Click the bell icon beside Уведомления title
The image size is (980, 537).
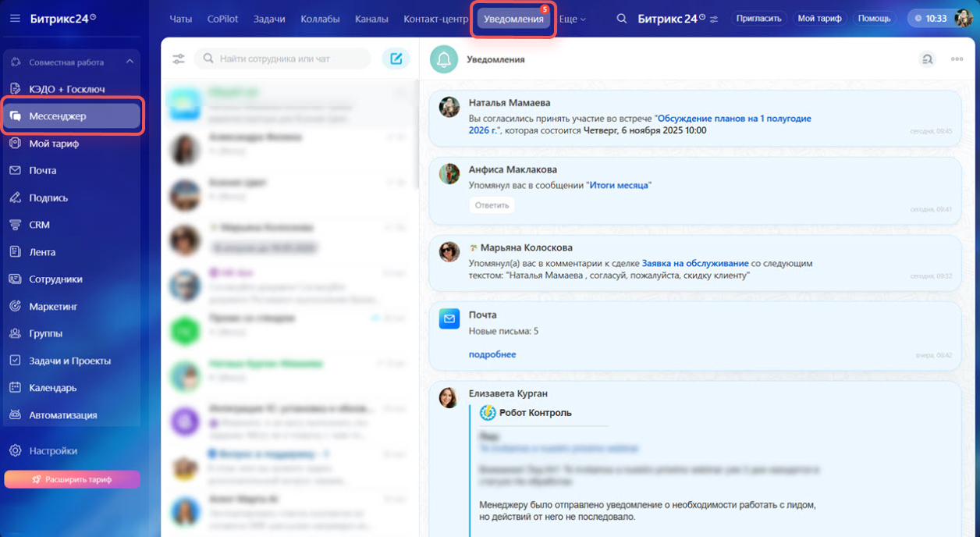pos(444,59)
